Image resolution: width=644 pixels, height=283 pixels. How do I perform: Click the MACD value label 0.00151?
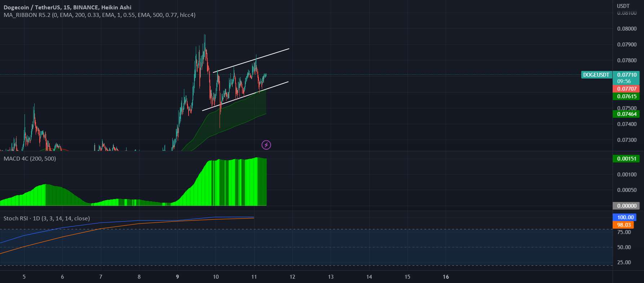pyautogui.click(x=626, y=159)
